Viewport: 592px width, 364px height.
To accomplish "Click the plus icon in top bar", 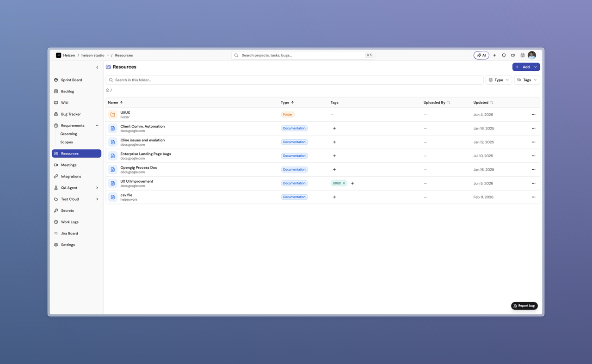I will coord(494,55).
